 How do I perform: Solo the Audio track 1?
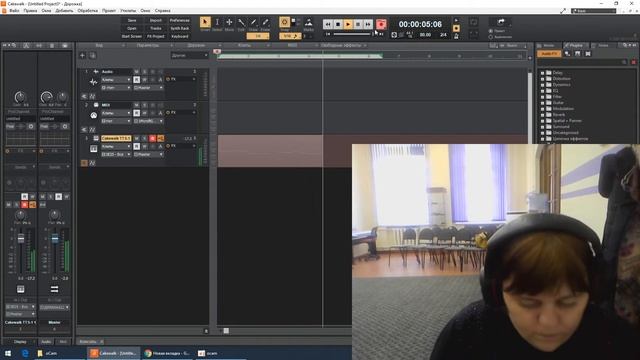[x=144, y=71]
